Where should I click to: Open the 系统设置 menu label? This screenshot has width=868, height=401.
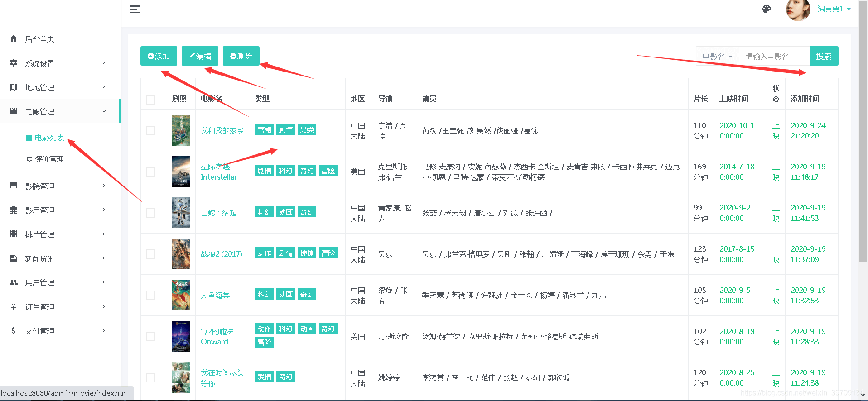point(40,63)
